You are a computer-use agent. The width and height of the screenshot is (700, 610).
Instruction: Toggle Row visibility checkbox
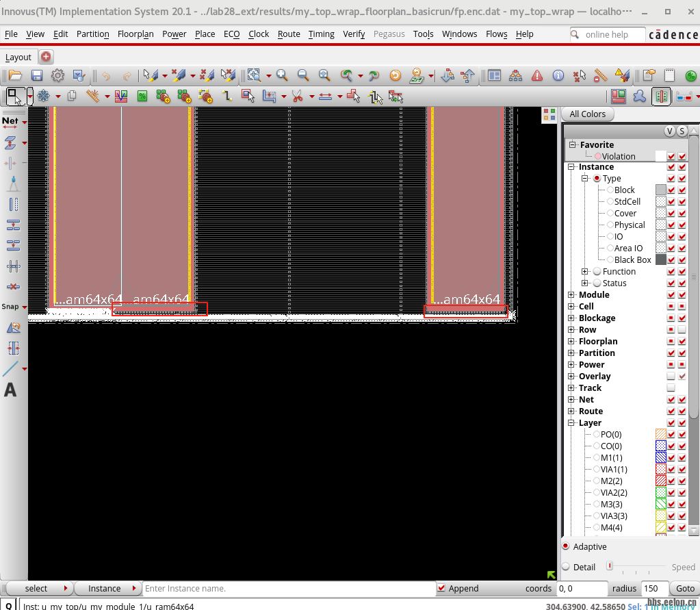(x=671, y=329)
